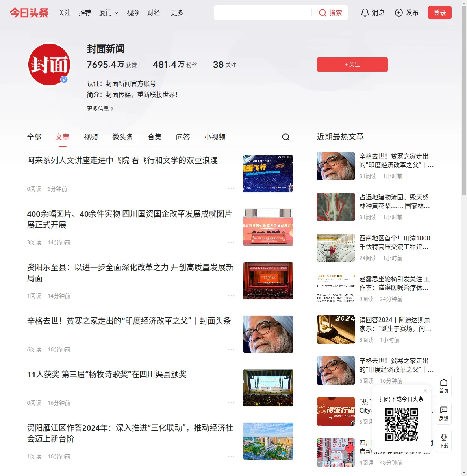Click the 封面新闻 account name
The width and height of the screenshot is (467, 476).
[x=106, y=49]
